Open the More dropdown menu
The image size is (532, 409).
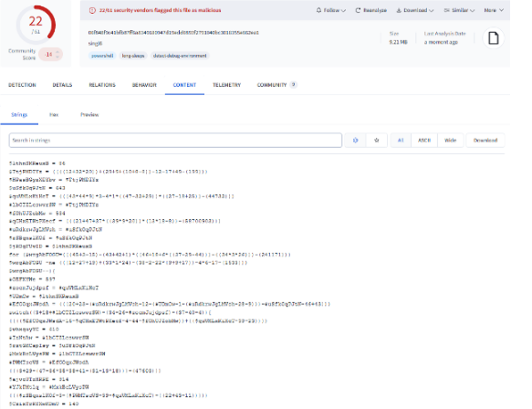[x=494, y=10]
